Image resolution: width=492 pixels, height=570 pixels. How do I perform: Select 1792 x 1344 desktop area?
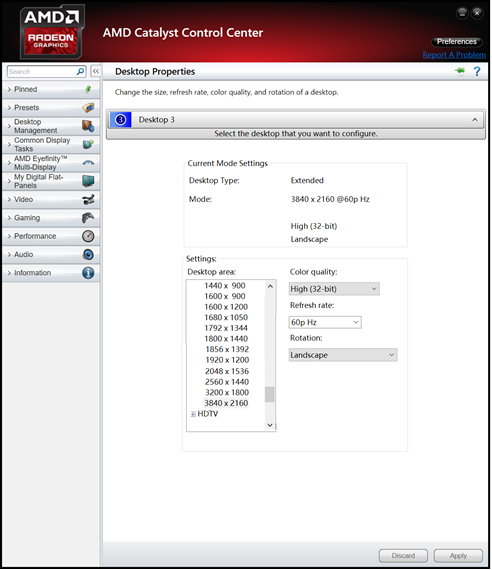[x=226, y=328]
